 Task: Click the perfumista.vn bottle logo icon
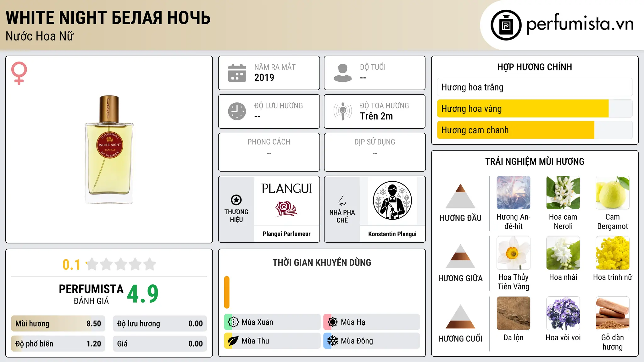tap(506, 25)
